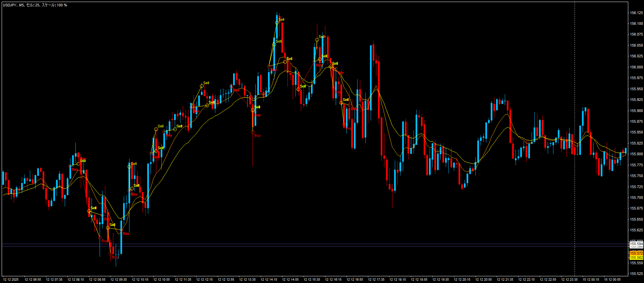Click the Sell marker circle just above 155.775 near 09:35

point(129,167)
